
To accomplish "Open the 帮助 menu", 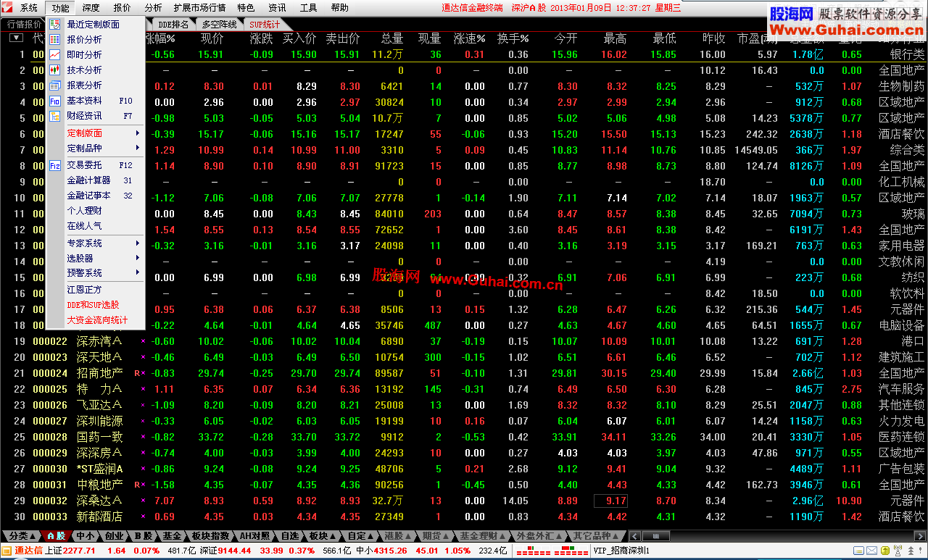I will point(339,8).
